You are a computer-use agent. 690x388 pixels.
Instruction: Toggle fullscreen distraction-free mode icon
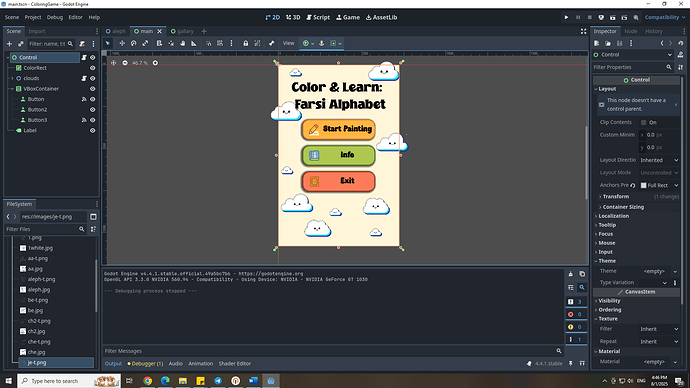click(x=584, y=31)
